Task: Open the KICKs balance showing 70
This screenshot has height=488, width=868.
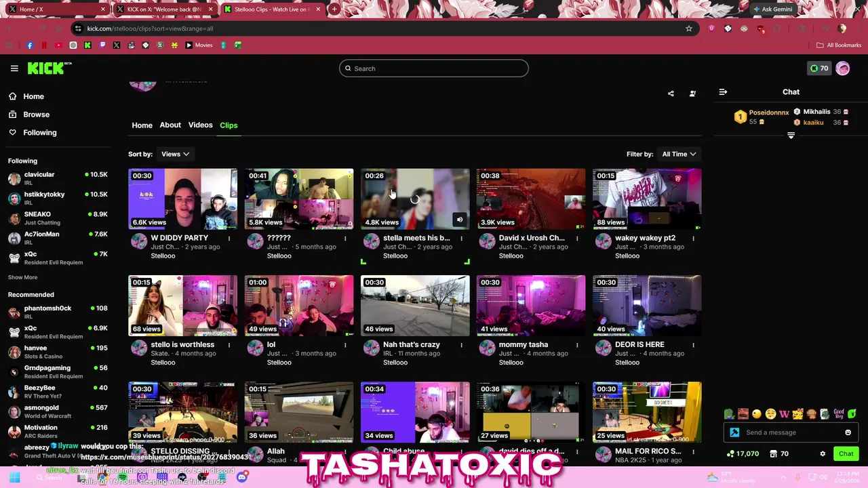Action: pyautogui.click(x=818, y=68)
